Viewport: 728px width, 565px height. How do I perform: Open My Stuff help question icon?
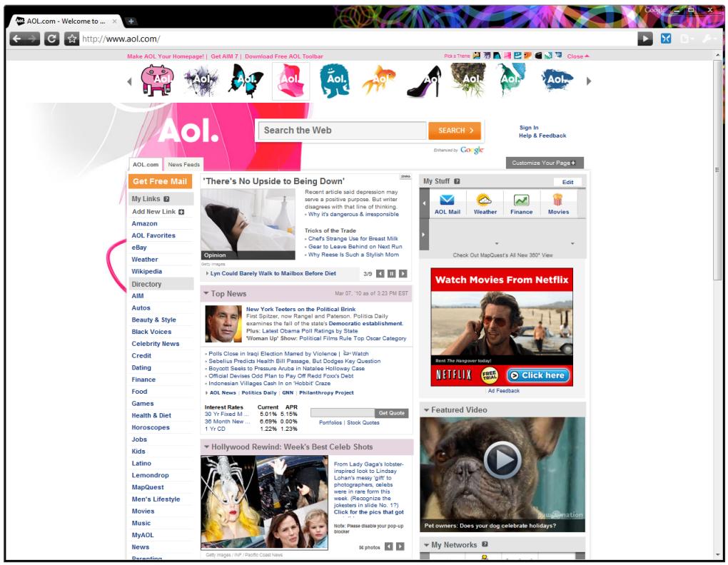457,181
